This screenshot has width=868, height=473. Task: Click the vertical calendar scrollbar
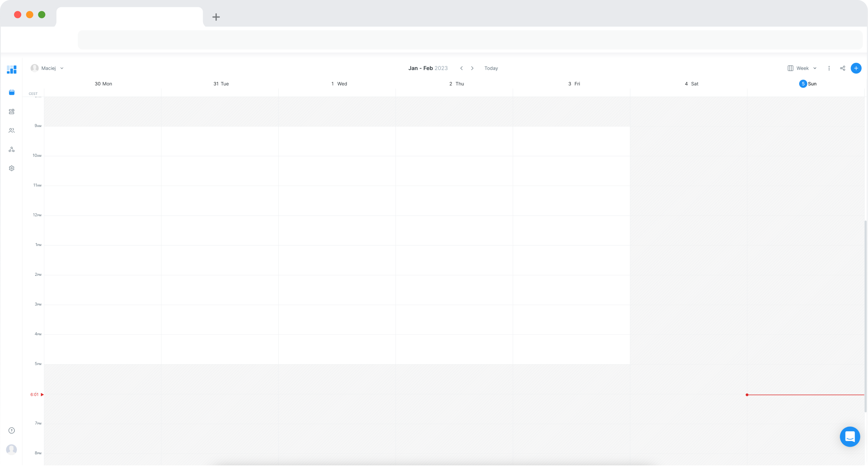coord(865,316)
